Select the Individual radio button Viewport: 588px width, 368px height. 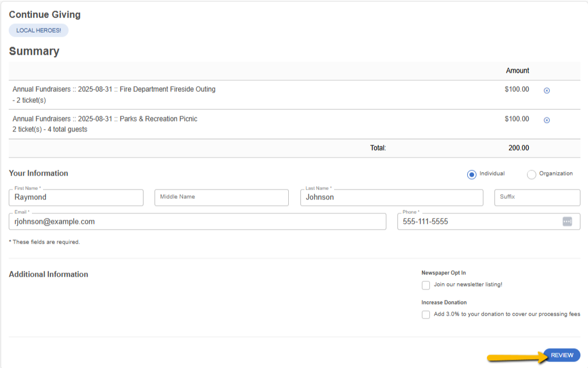[x=472, y=174]
